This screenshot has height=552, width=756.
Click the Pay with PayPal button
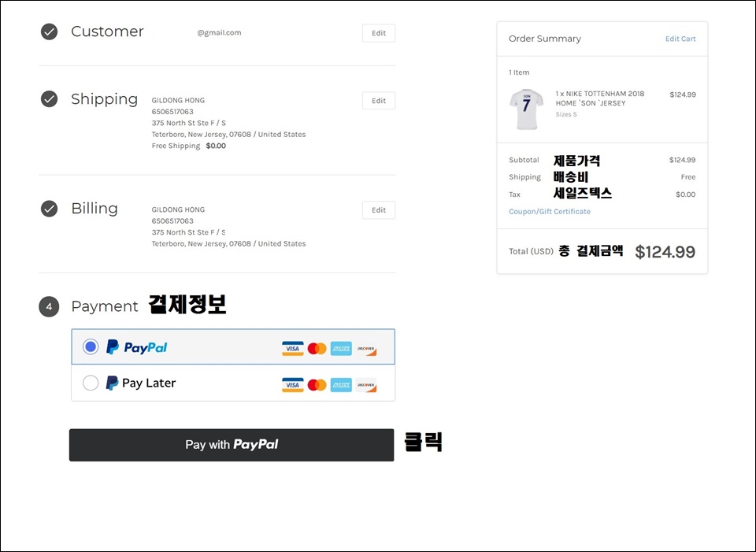[232, 445]
